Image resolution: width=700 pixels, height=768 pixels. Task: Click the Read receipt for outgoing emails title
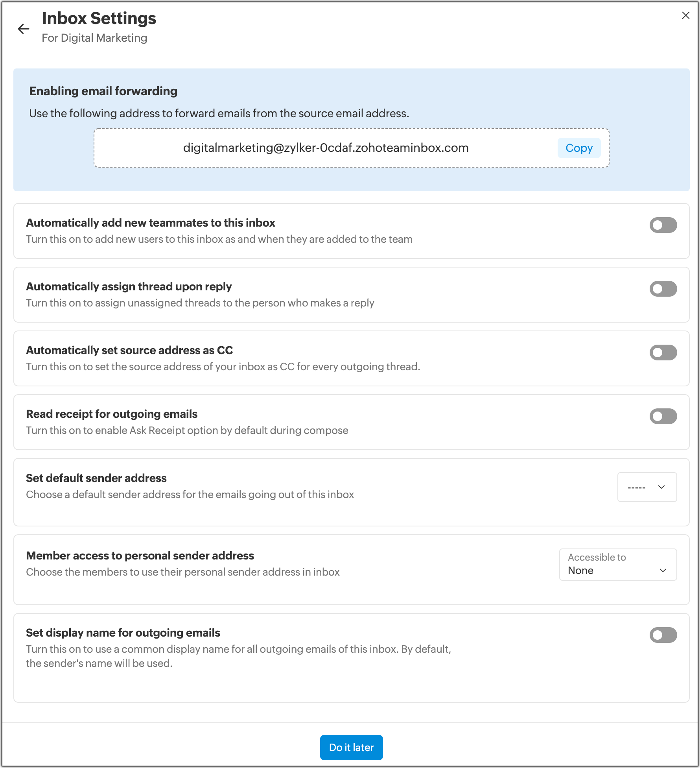coord(112,414)
